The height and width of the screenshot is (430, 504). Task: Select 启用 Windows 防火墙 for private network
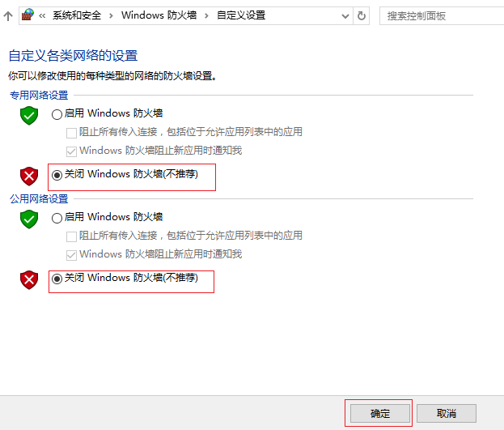tap(57, 114)
